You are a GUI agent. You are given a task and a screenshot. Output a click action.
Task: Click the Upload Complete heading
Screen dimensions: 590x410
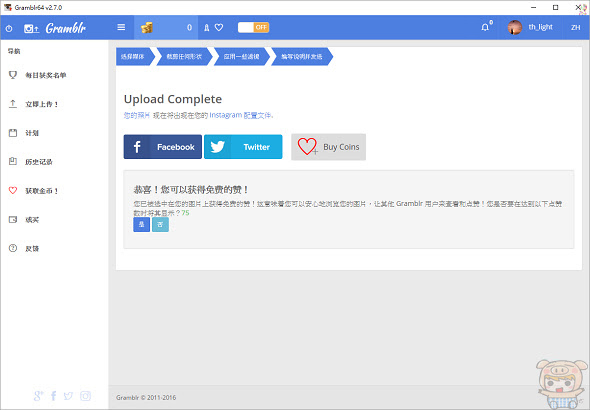[x=173, y=99]
